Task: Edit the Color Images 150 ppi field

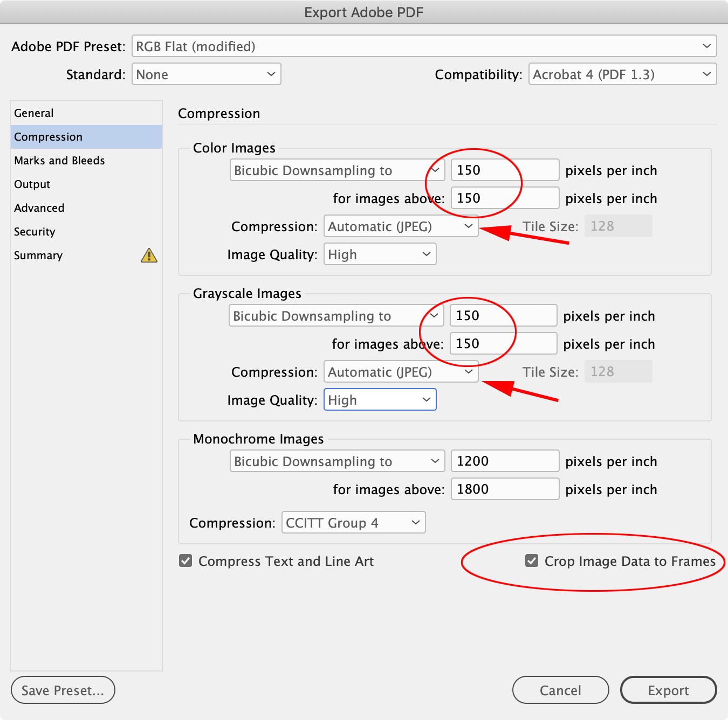Action: [504, 170]
